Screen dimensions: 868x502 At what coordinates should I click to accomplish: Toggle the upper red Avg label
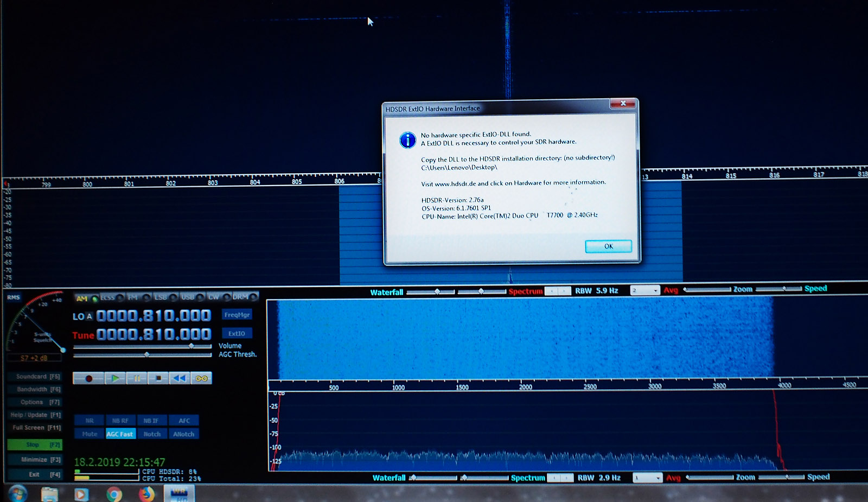click(671, 290)
